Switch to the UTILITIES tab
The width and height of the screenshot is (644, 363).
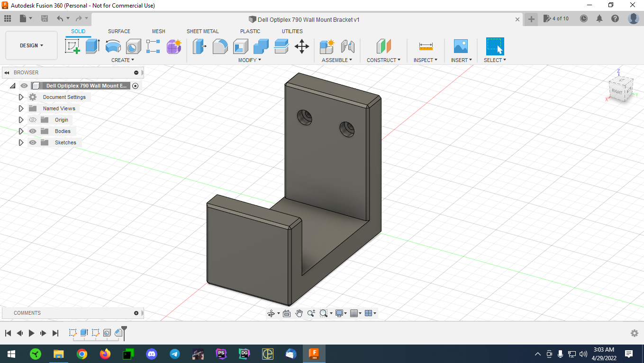292,31
